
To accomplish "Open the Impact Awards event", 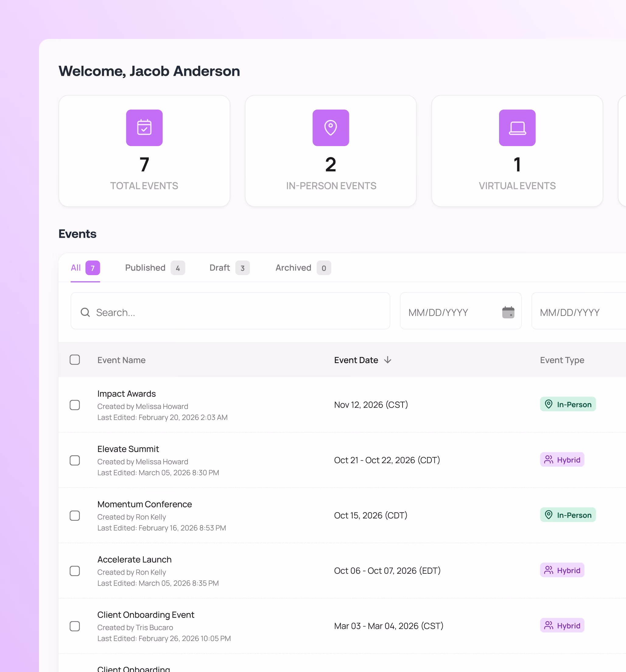I will coord(126,394).
